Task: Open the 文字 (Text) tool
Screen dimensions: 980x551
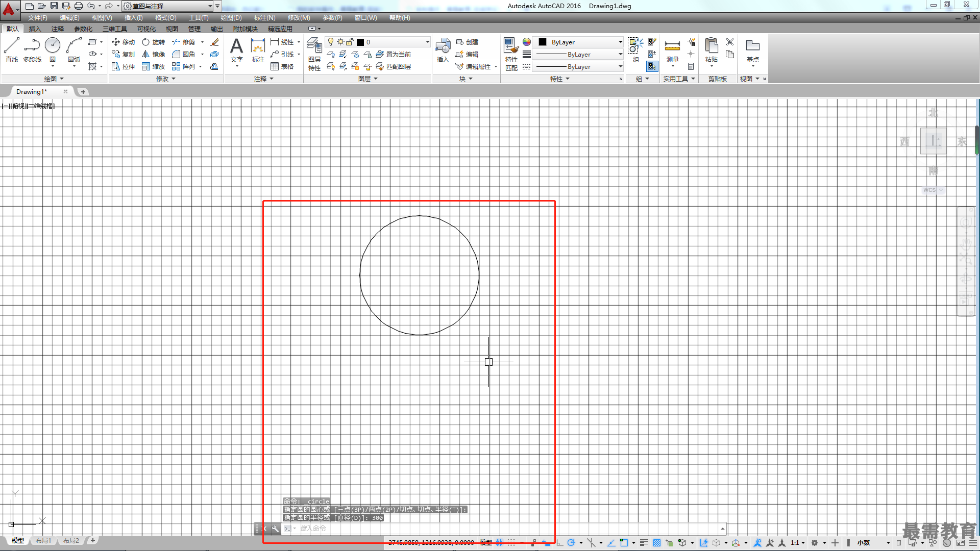Action: (x=236, y=50)
